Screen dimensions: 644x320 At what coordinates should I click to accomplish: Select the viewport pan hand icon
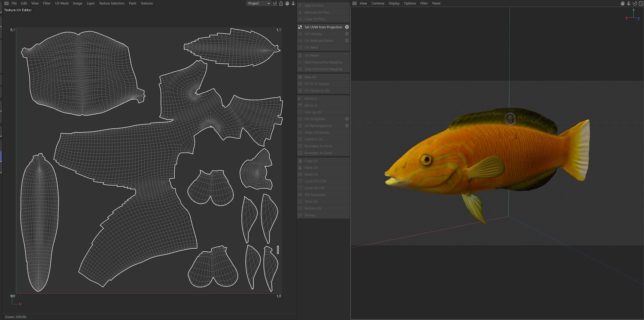[x=623, y=3]
